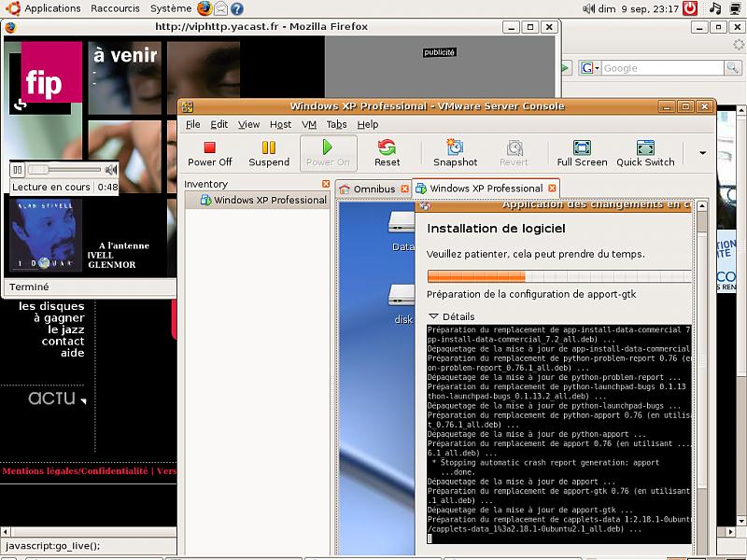Image resolution: width=747 pixels, height=560 pixels.
Task: Click the red power button in the panel
Action: pyautogui.click(x=689, y=8)
